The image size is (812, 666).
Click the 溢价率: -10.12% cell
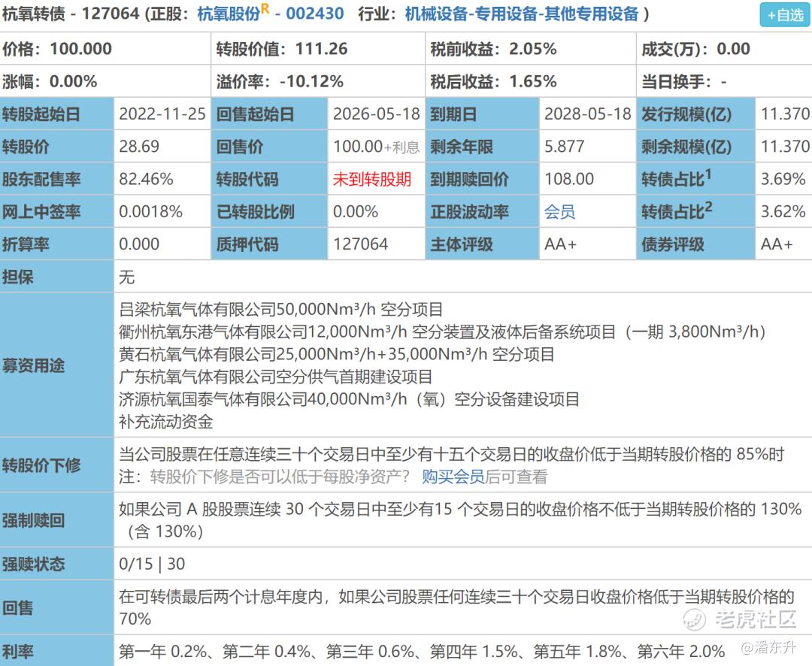click(x=318, y=81)
